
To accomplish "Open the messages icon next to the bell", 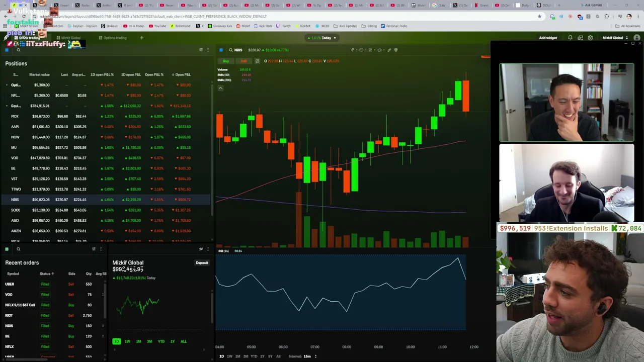I will pyautogui.click(x=580, y=38).
